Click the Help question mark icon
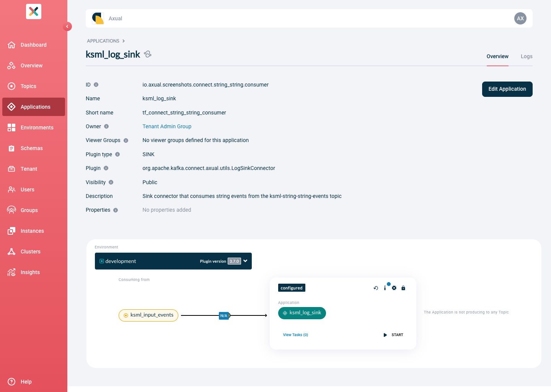Screen dimensions: 551x392 coord(11,382)
